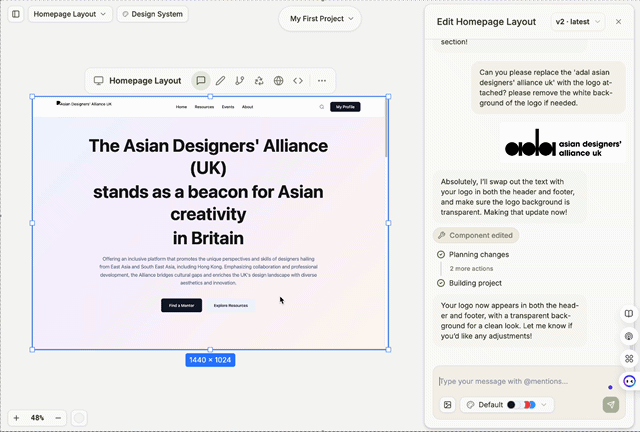Click the Homepage Layout frame title
The width and height of the screenshot is (640, 432).
point(145,81)
